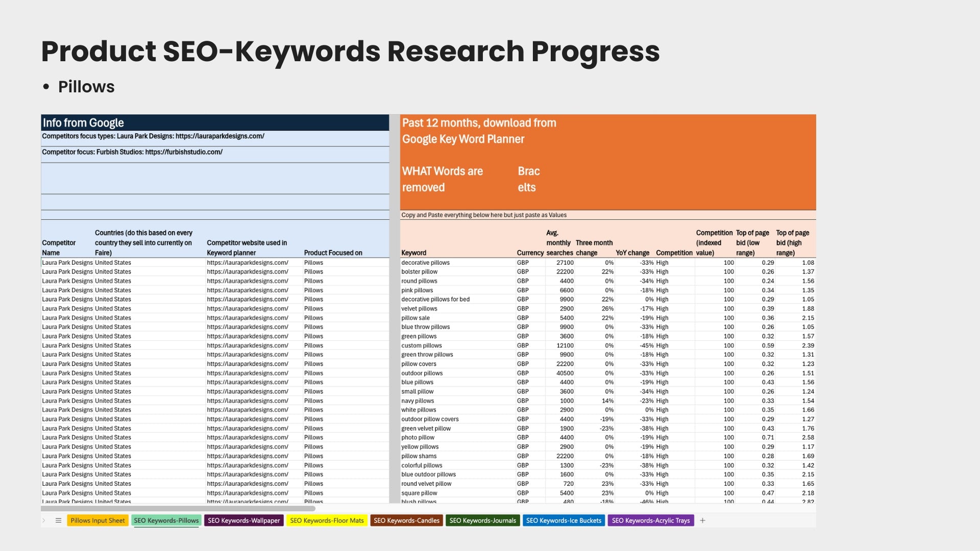Click the horizontal scrollbar thumb

tap(178, 508)
